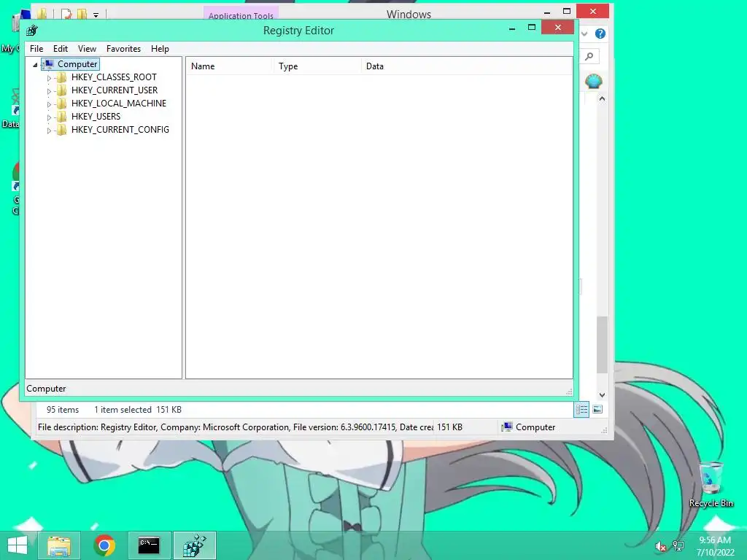This screenshot has width=747, height=560.
Task: Select the HKEY_CURRENT_USER folder icon
Action: (61, 90)
